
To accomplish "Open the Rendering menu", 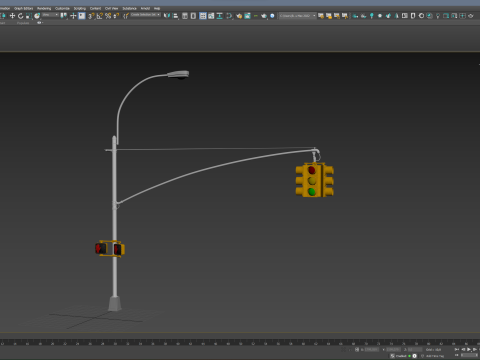I will tap(44, 8).
